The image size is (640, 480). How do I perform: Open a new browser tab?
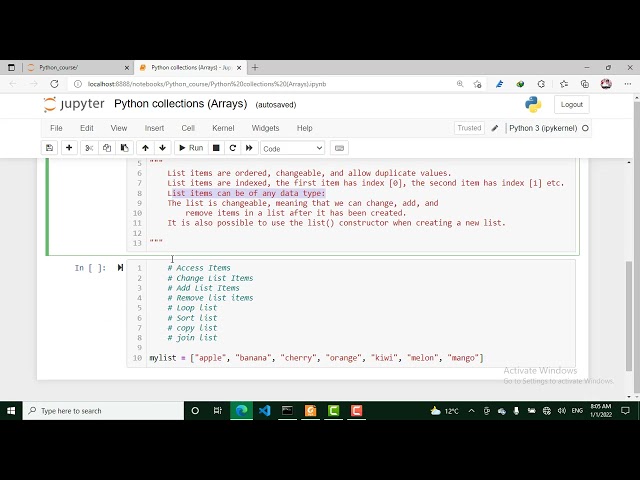point(255,68)
